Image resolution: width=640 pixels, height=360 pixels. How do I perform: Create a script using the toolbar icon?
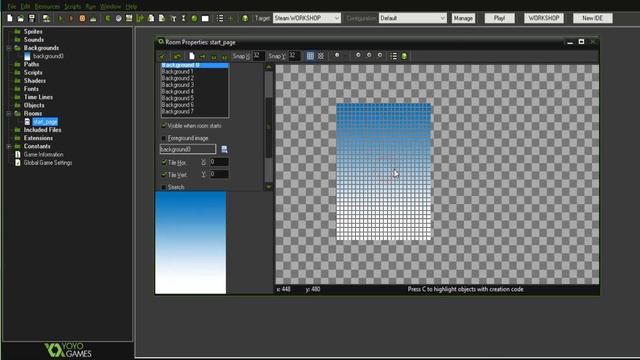point(151,18)
